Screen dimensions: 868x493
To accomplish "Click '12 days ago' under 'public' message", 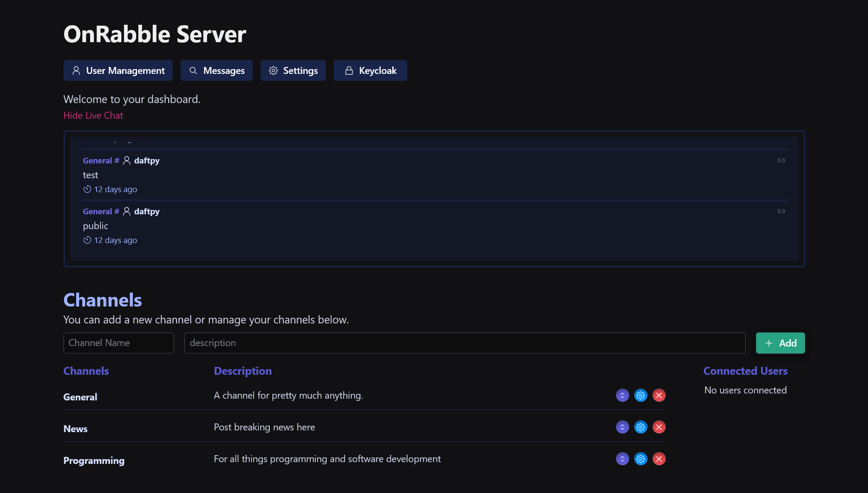I will [116, 240].
